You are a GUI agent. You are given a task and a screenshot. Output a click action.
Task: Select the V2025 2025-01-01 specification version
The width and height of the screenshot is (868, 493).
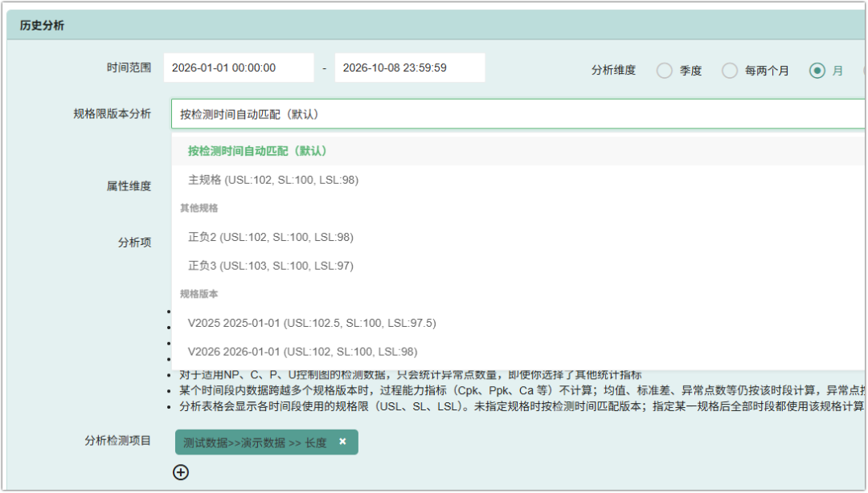pyautogui.click(x=518, y=323)
